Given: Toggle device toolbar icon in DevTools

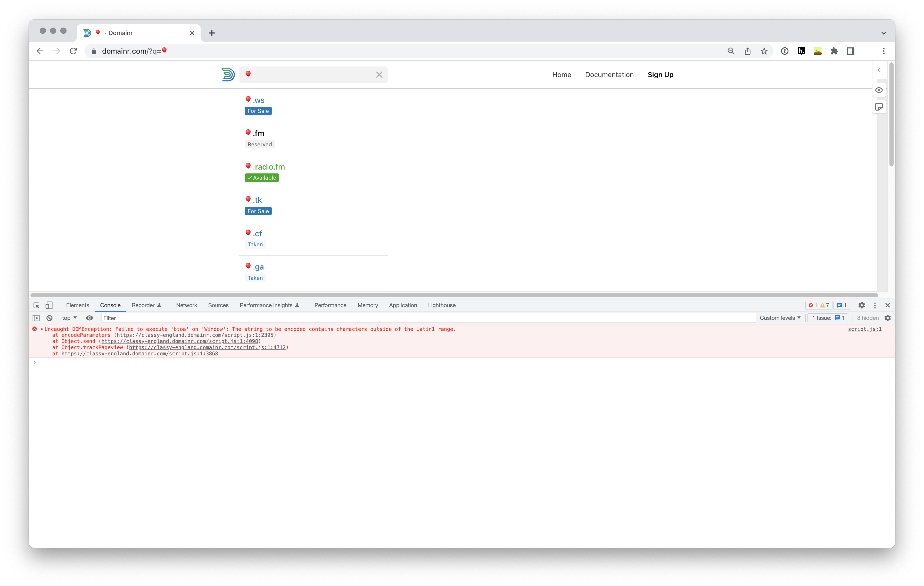Looking at the screenshot, I should [x=49, y=305].
